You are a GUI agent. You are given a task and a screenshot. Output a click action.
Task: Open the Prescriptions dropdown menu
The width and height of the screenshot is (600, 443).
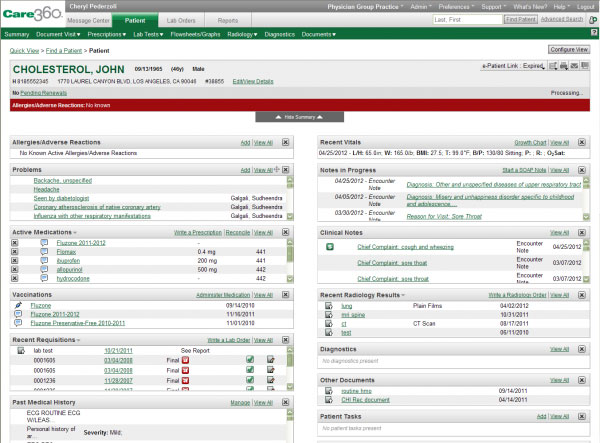click(x=106, y=34)
